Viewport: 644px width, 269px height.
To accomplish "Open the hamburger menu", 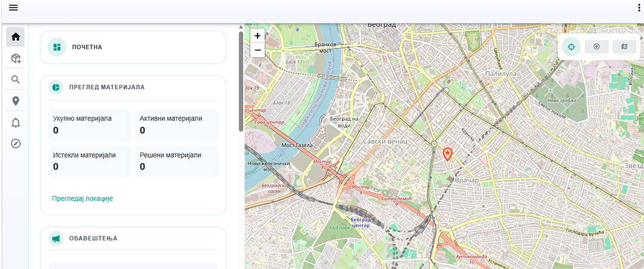I will (x=13, y=8).
